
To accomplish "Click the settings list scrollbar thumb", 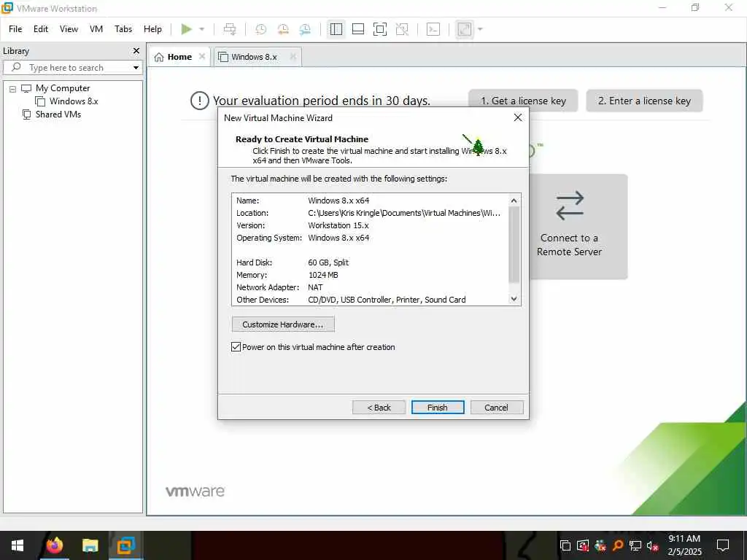I will [x=514, y=244].
